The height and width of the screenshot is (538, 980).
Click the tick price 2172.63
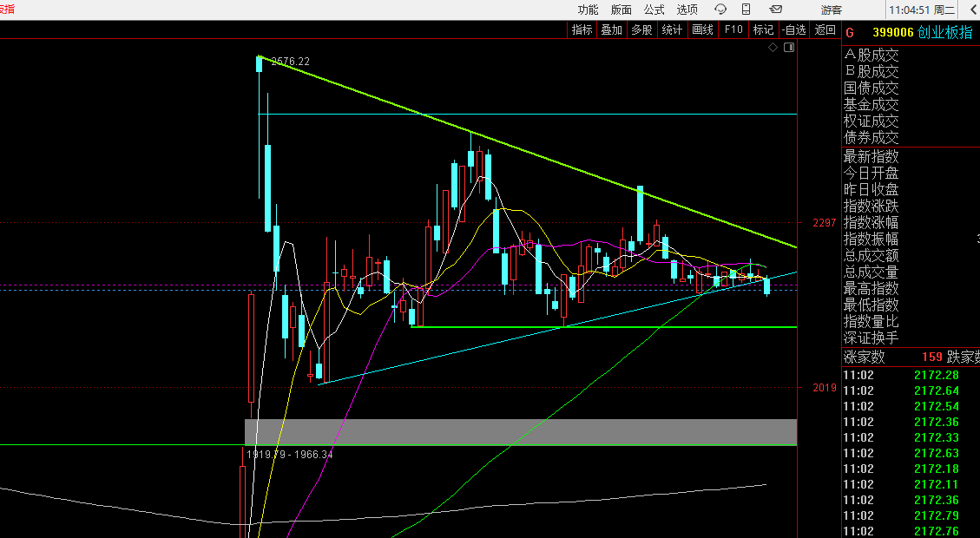pos(937,453)
